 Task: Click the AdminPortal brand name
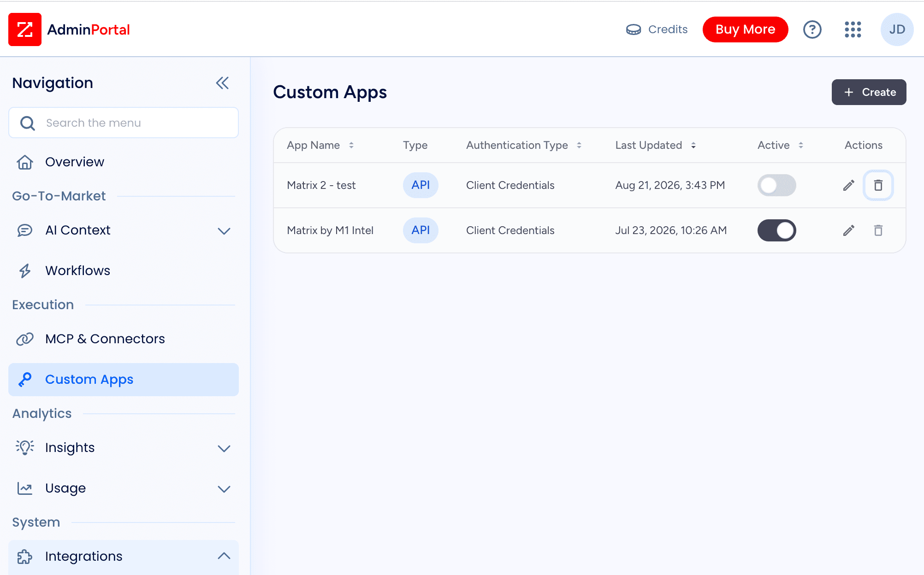[89, 29]
